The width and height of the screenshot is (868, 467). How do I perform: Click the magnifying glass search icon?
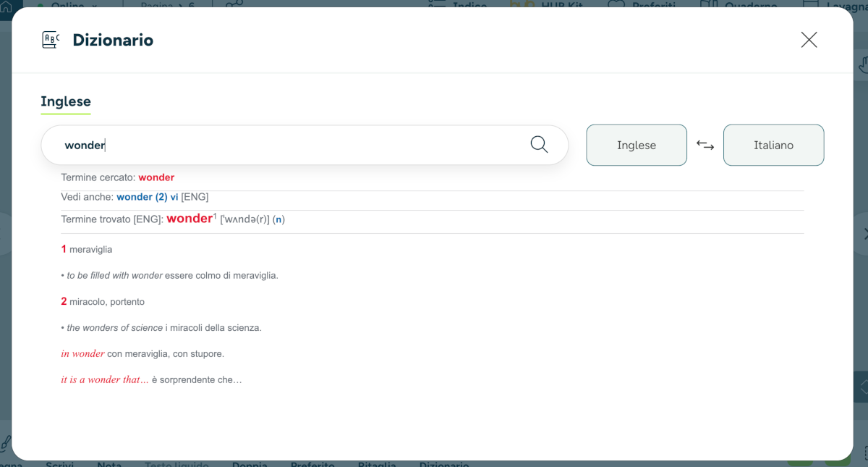539,144
